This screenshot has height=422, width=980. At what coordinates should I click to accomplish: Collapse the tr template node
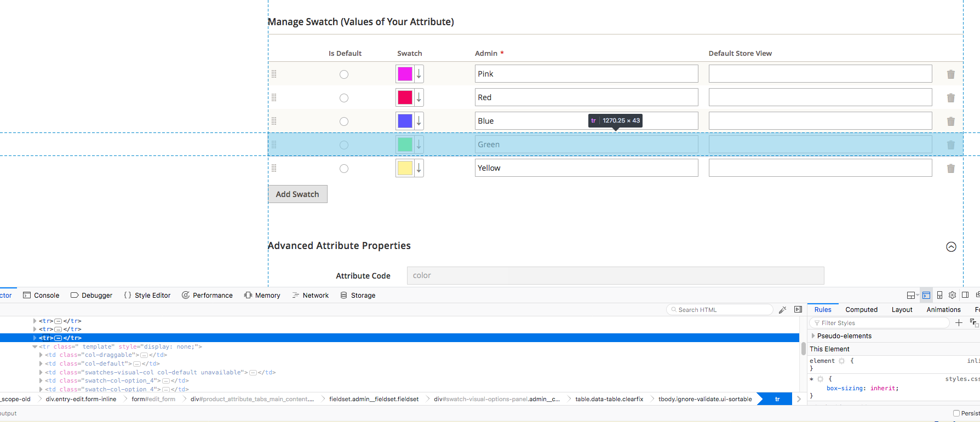(x=35, y=347)
